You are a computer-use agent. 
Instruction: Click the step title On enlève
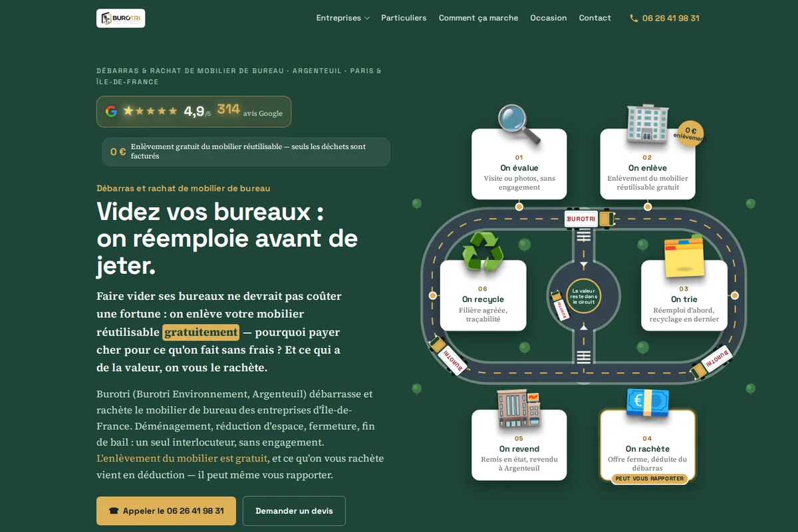tap(648, 168)
